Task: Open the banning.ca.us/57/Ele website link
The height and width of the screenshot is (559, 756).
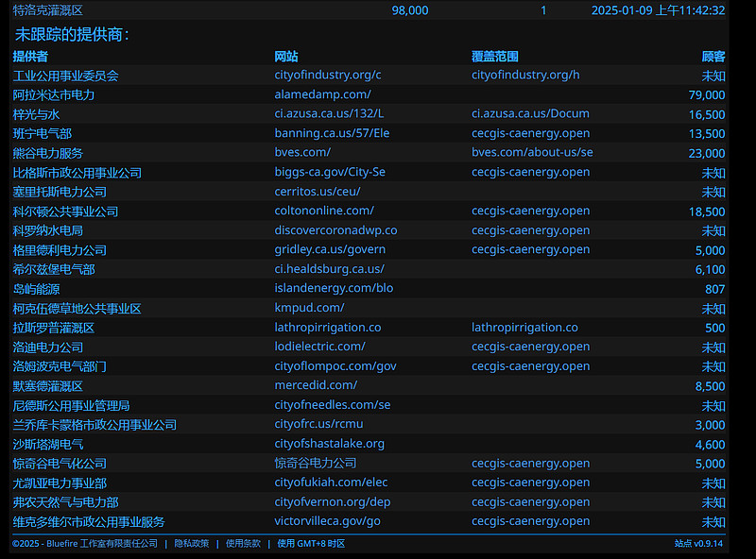Action: [333, 133]
